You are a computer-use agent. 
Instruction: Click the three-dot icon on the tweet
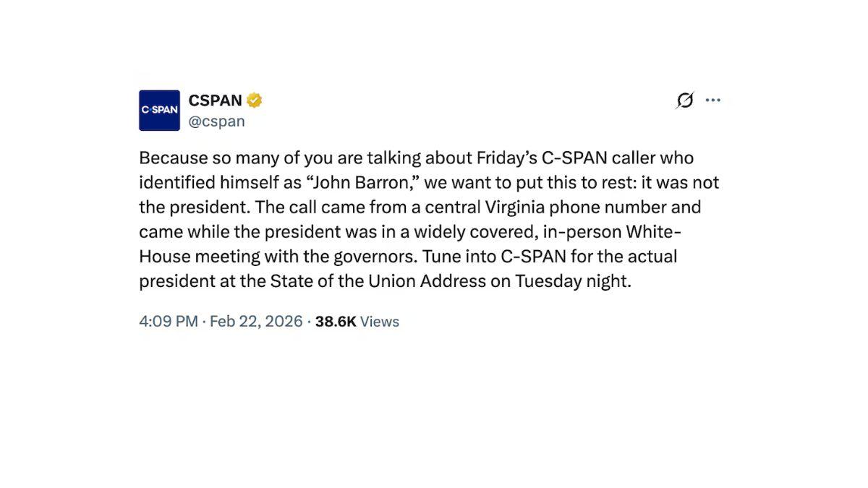point(713,100)
